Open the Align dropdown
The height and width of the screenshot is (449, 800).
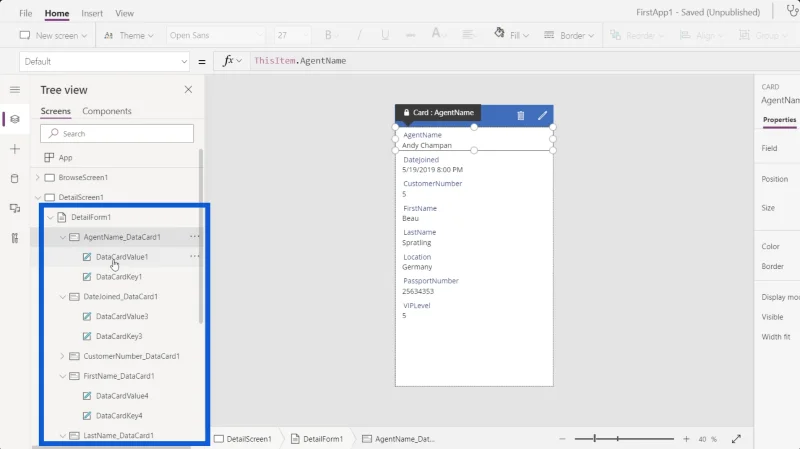click(x=702, y=35)
